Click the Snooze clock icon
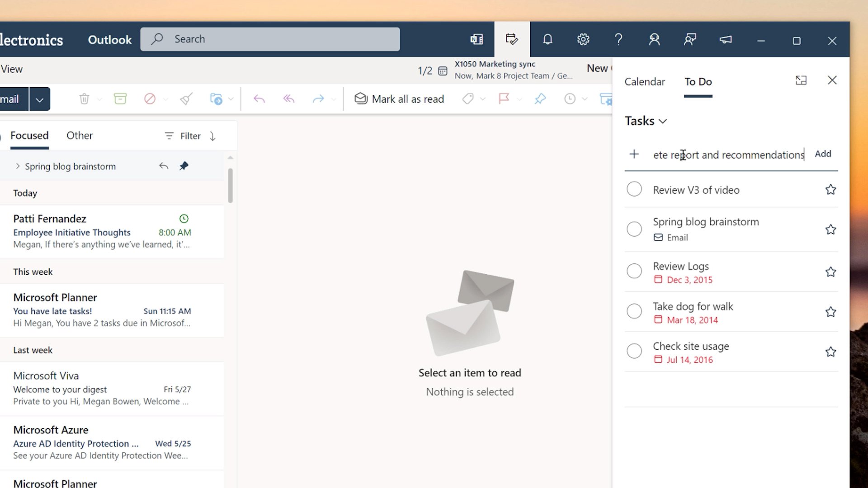The width and height of the screenshot is (868, 488). pyautogui.click(x=570, y=99)
